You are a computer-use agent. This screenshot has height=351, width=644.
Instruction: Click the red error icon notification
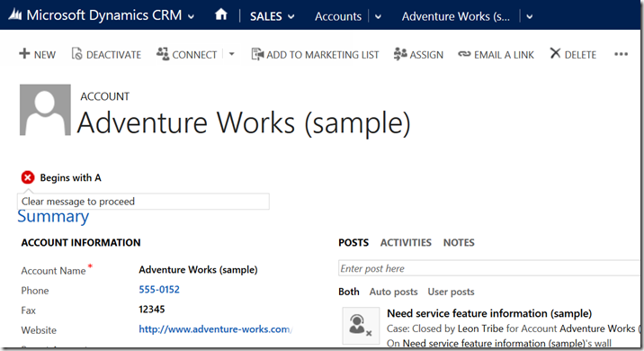[x=28, y=177]
